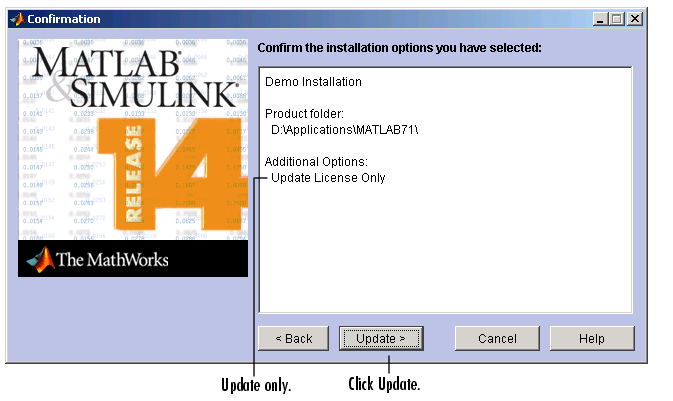This screenshot has height=401, width=673.
Task: Maximize the Confirmation window
Action: pos(617,19)
